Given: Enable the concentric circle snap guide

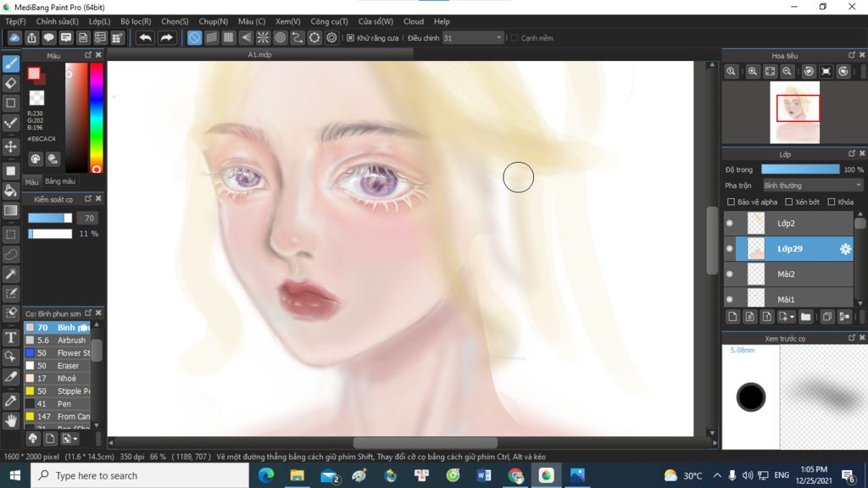Looking at the screenshot, I should (280, 37).
